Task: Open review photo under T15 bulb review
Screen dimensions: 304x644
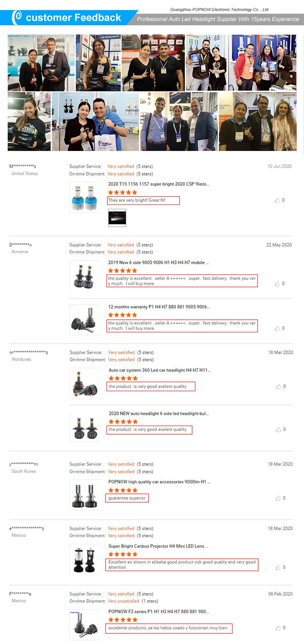Action: click(117, 218)
